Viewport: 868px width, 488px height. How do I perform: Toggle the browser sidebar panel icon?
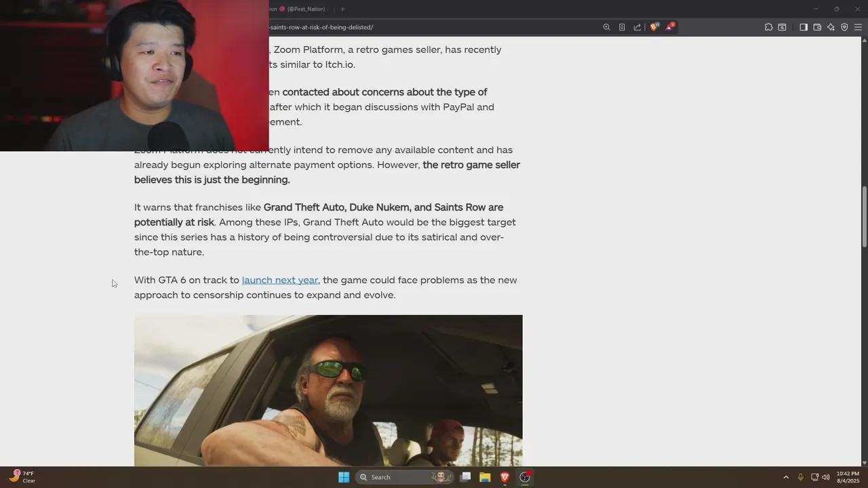804,27
